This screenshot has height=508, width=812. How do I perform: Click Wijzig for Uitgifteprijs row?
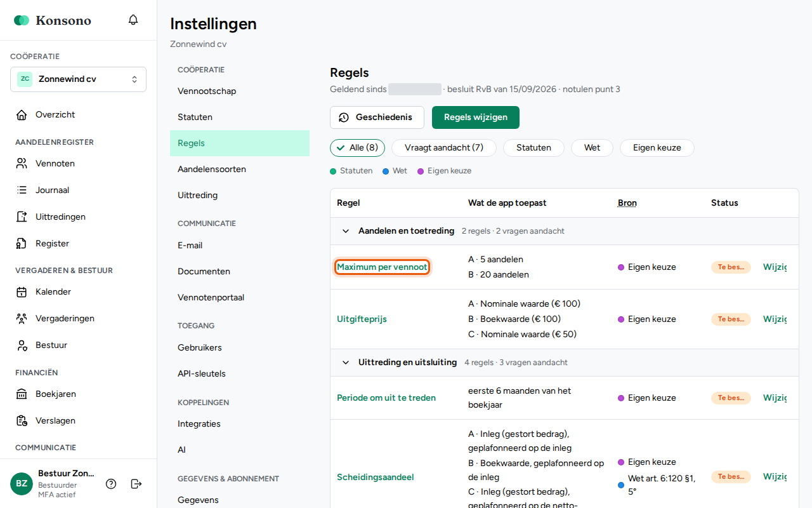[775, 319]
